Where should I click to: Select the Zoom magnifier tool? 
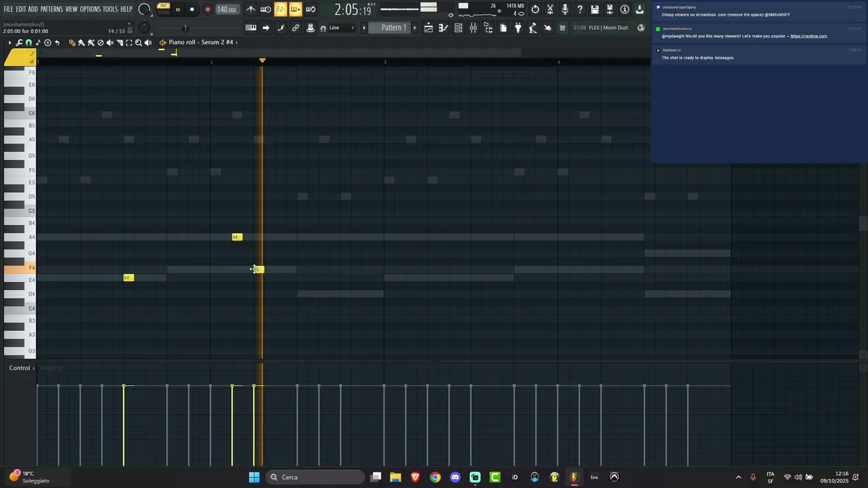click(x=138, y=43)
